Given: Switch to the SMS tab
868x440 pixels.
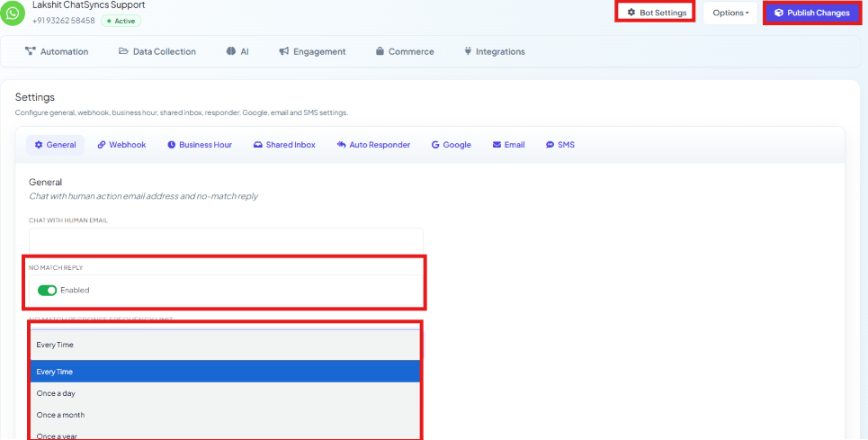Looking at the screenshot, I should [560, 145].
